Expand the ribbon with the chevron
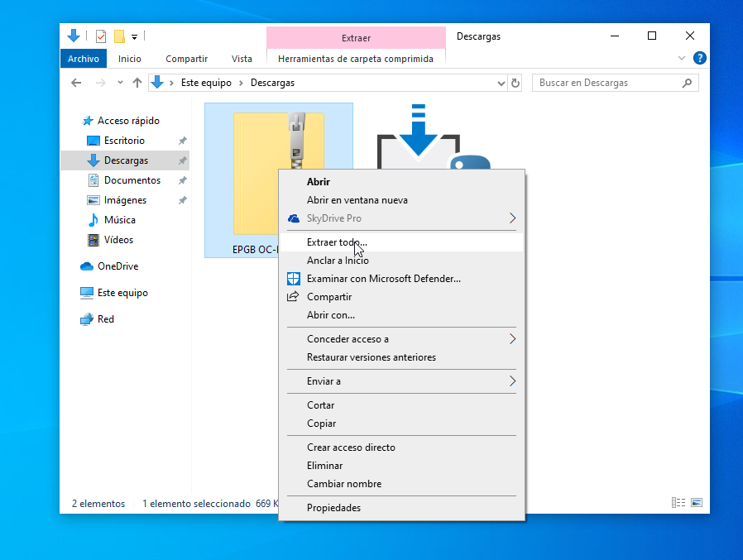 [682, 58]
